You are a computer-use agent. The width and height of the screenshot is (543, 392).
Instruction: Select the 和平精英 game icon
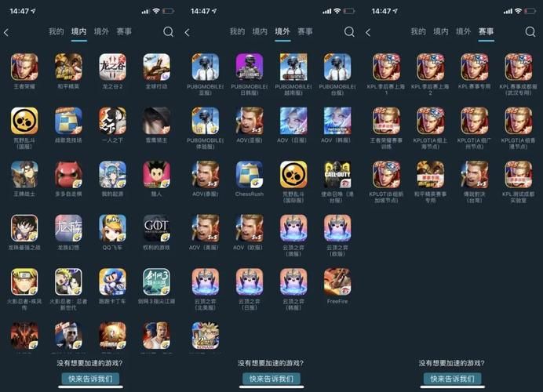point(68,67)
